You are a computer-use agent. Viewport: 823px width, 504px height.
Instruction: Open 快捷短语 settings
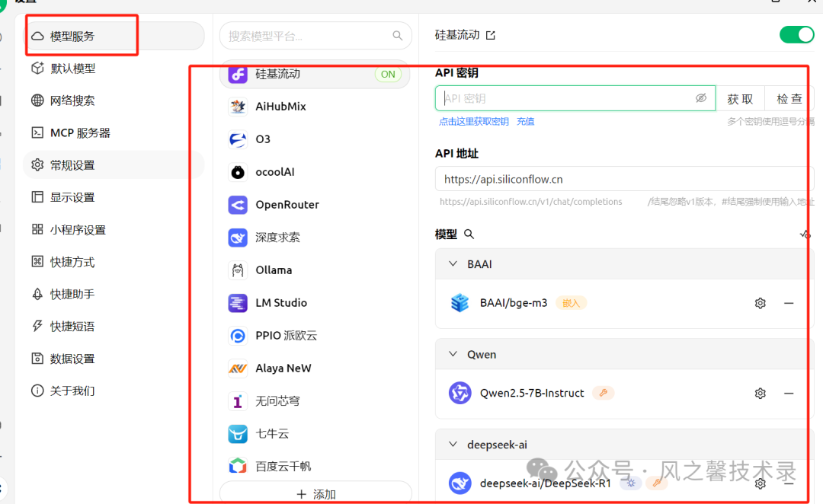(x=114, y=326)
